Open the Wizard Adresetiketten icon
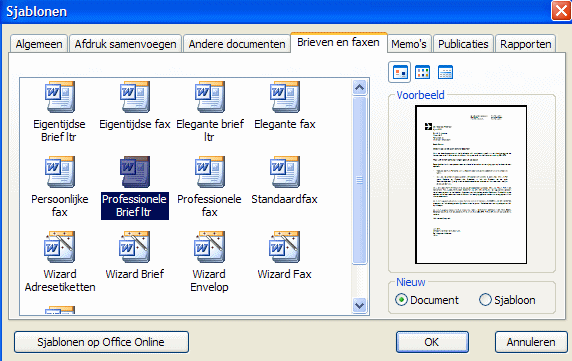 60,247
